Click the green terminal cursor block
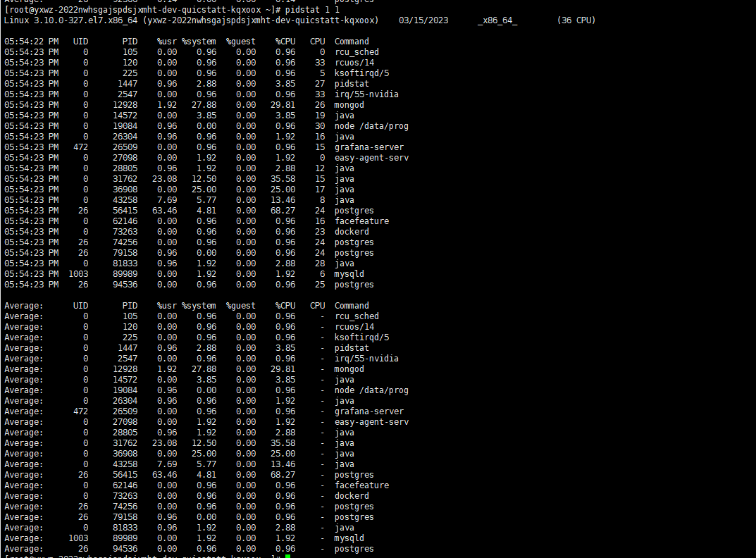This screenshot has width=756, height=558. pos(288,556)
